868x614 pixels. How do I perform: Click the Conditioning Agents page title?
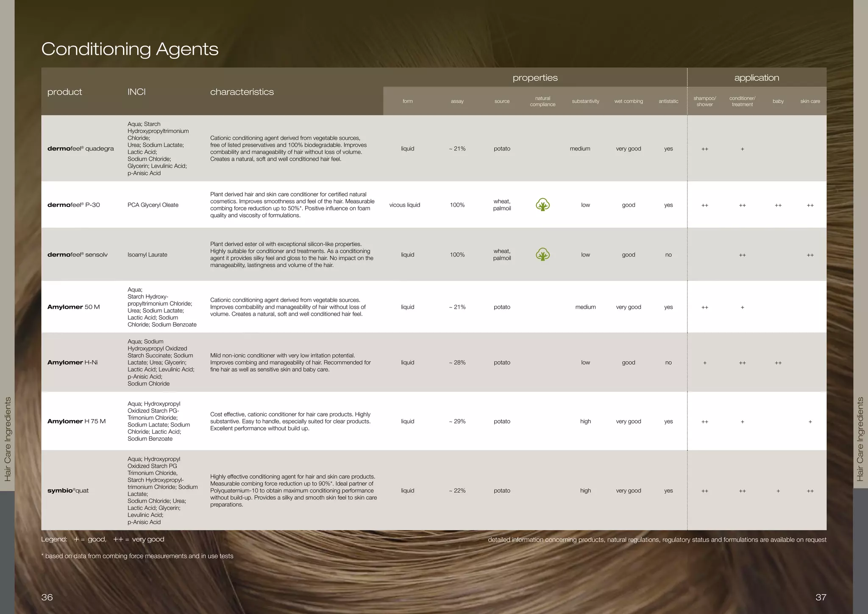click(x=130, y=49)
